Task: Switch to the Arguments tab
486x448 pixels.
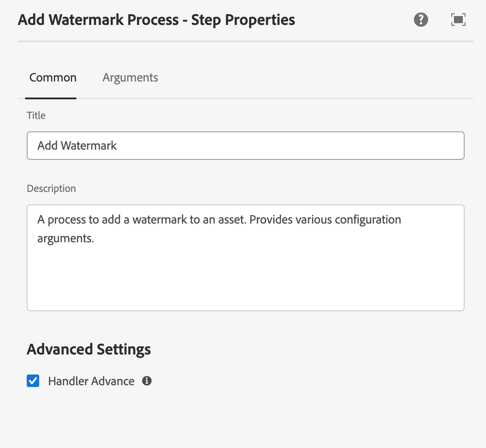Action: [130, 78]
